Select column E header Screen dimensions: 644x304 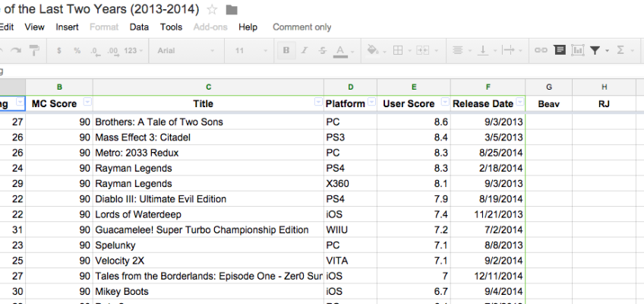[x=414, y=87]
